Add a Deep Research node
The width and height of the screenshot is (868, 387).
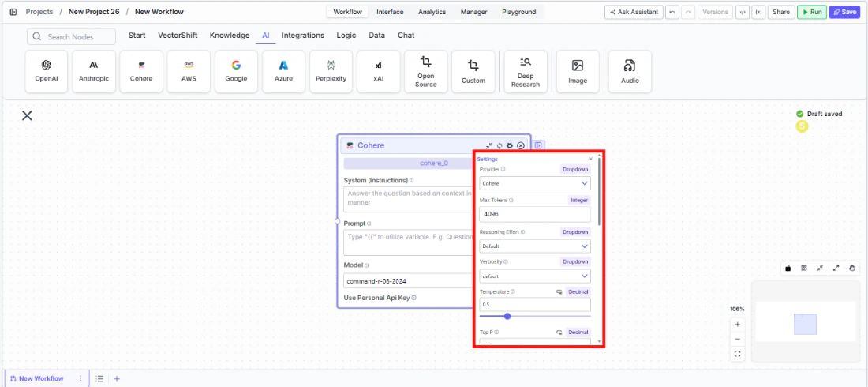(526, 72)
